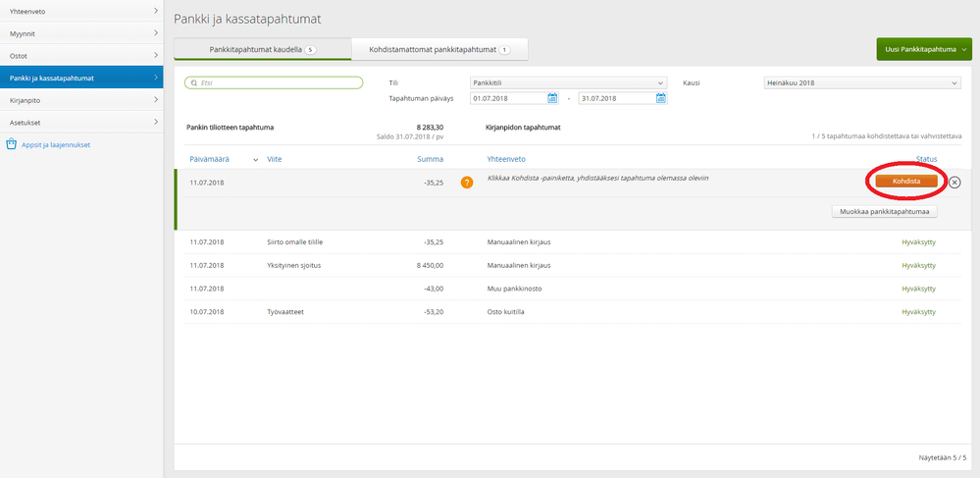Viewport: 980px width, 478px height.
Task: Open Uusi Pankkitapahtuma dropdown button
Action: (924, 49)
